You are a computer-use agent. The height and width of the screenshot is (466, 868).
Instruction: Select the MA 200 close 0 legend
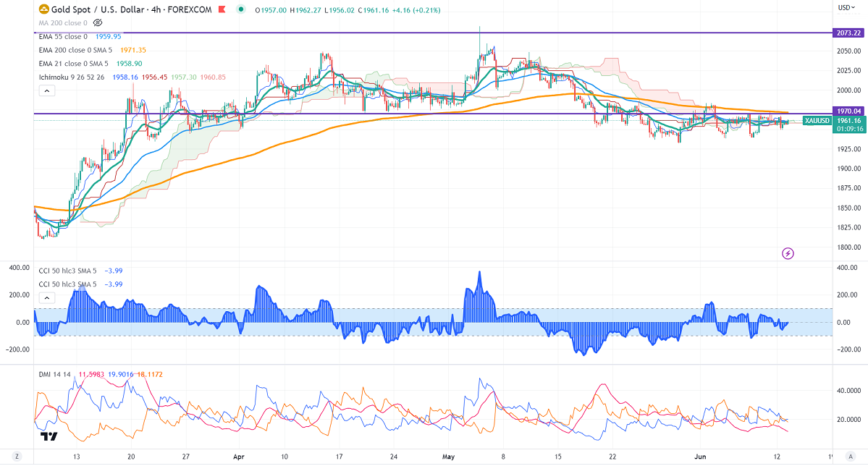[x=63, y=22]
